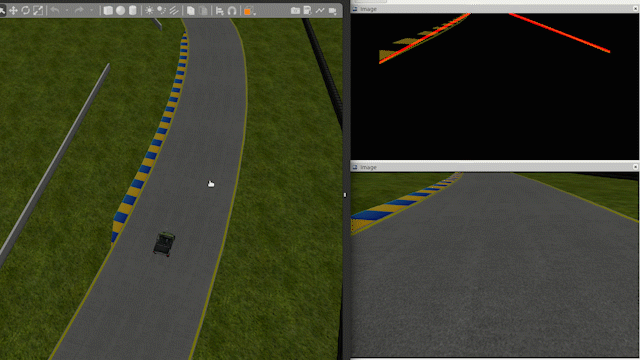Click the redo arrow
640x360 pixels.
pyautogui.click(x=80, y=11)
